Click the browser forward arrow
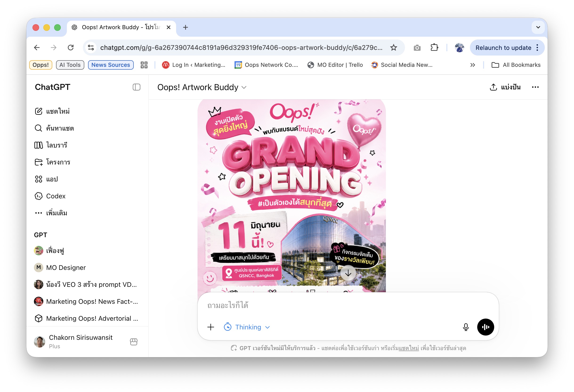The image size is (574, 392). point(54,48)
